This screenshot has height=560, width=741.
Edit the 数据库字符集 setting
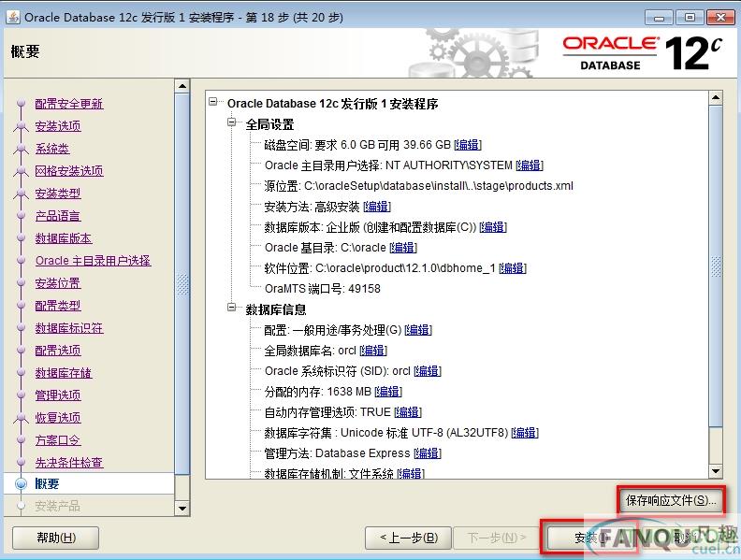pos(524,433)
